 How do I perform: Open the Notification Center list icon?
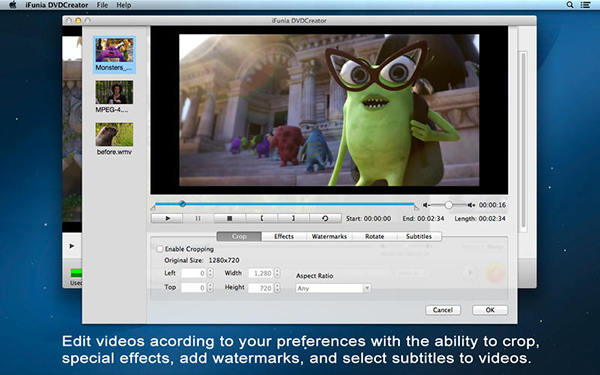tap(585, 5)
